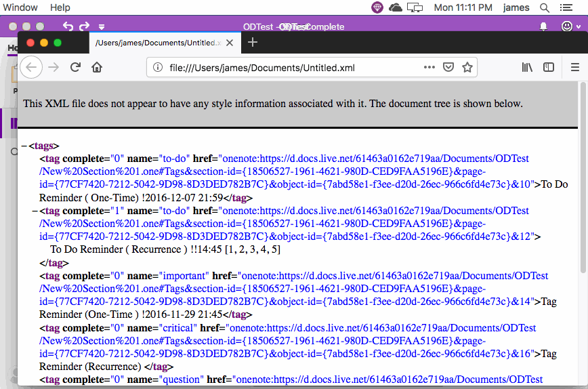This screenshot has width=588, height=389.
Task: Open the Window menu
Action: click(x=20, y=7)
